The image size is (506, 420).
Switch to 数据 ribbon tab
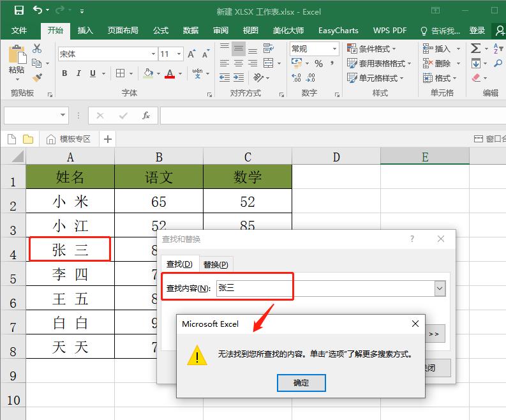click(x=191, y=31)
